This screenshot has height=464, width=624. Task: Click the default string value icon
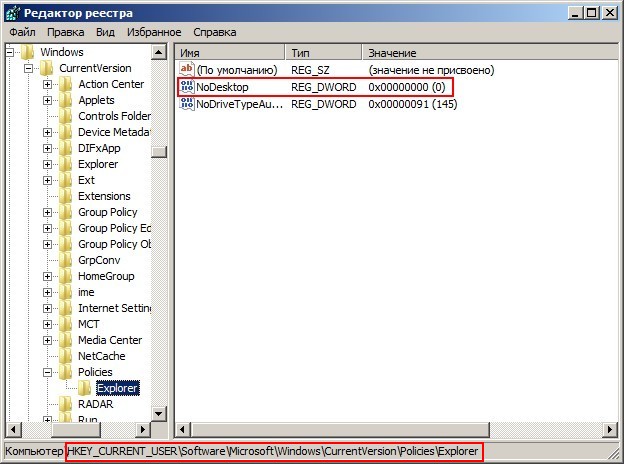tap(186, 70)
